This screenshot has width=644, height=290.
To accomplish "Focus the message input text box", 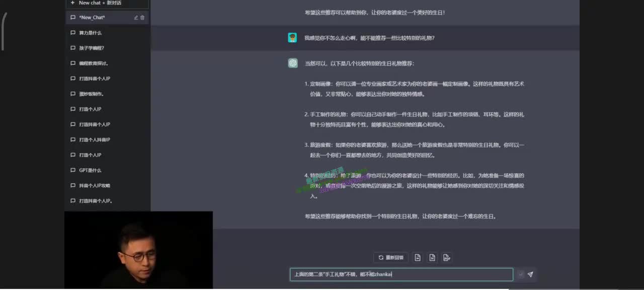I will pos(401,274).
